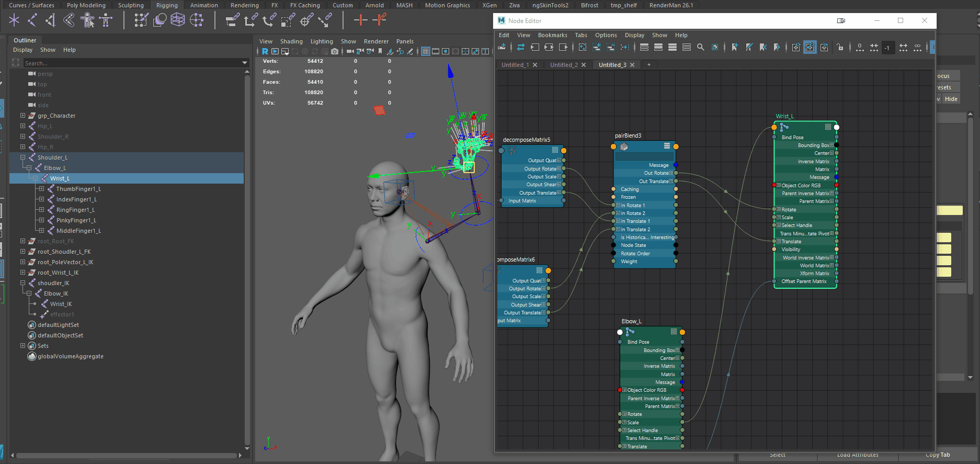Click the Aim Constraint shelf icon
This screenshot has height=464, width=980.
click(306, 20)
